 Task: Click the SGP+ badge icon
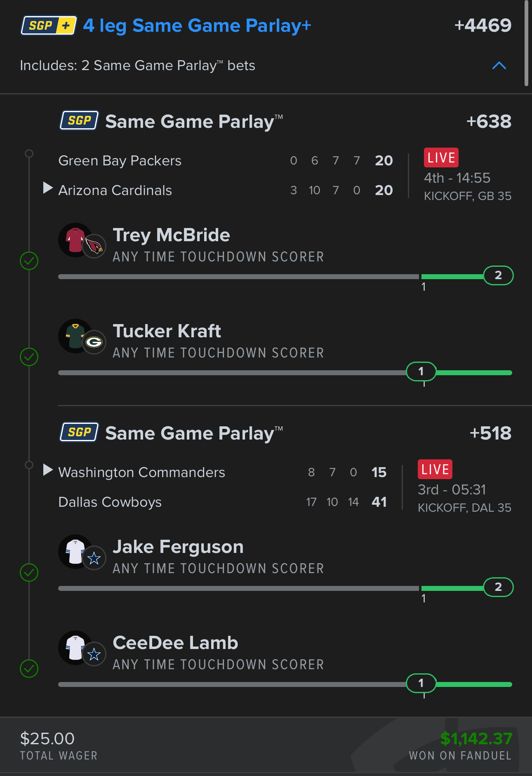[x=49, y=26]
